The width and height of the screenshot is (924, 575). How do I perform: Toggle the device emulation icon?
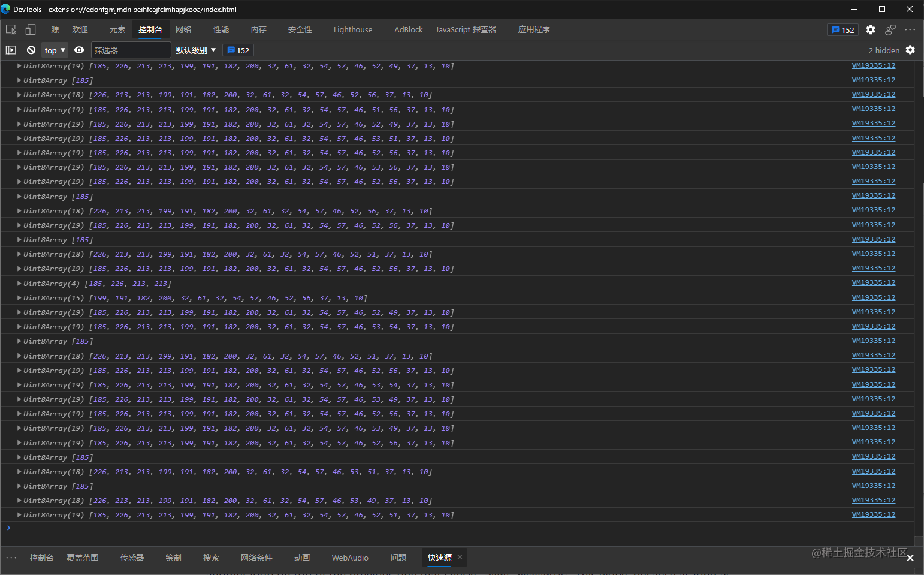[x=30, y=29]
